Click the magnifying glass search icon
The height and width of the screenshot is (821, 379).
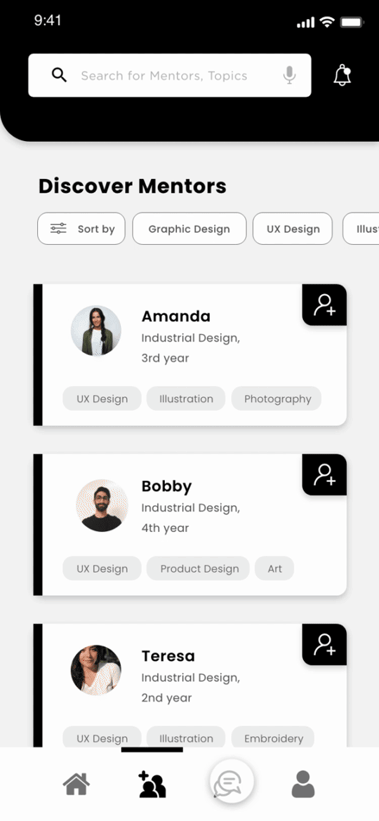coord(59,75)
